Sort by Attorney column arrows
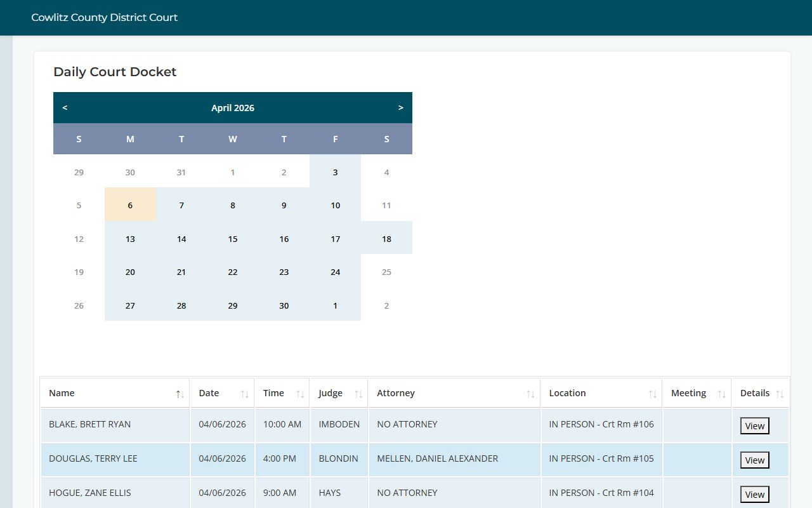The width and height of the screenshot is (812, 508). pos(530,394)
